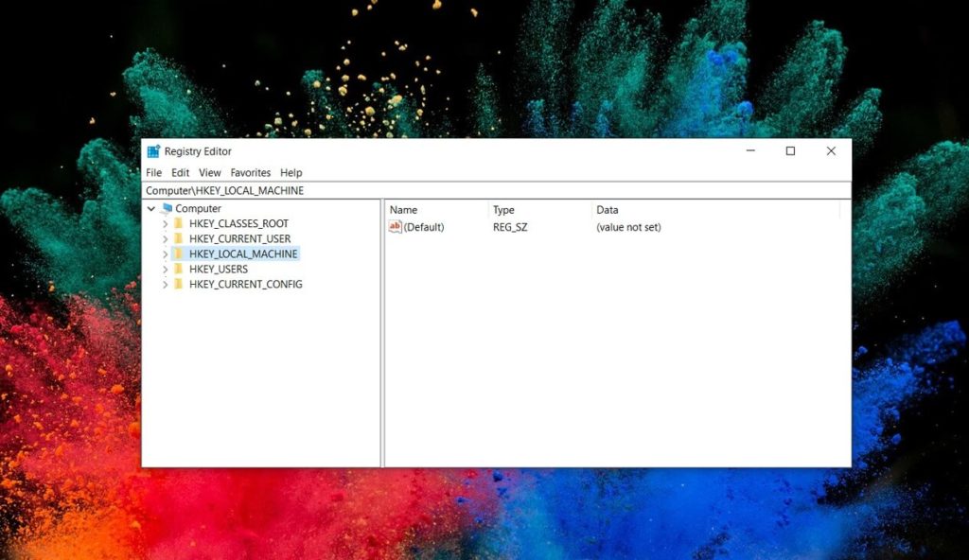969x560 pixels.
Task: Collapse the Computer tree node
Action: pyautogui.click(x=150, y=209)
